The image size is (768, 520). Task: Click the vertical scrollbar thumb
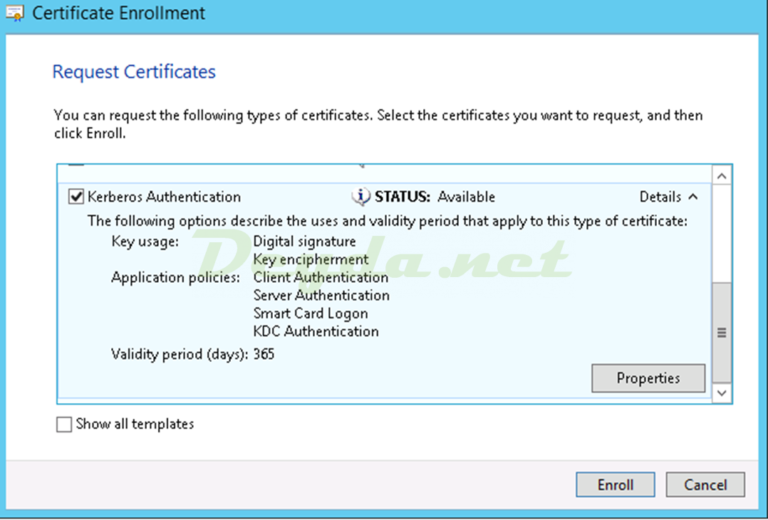(x=722, y=332)
